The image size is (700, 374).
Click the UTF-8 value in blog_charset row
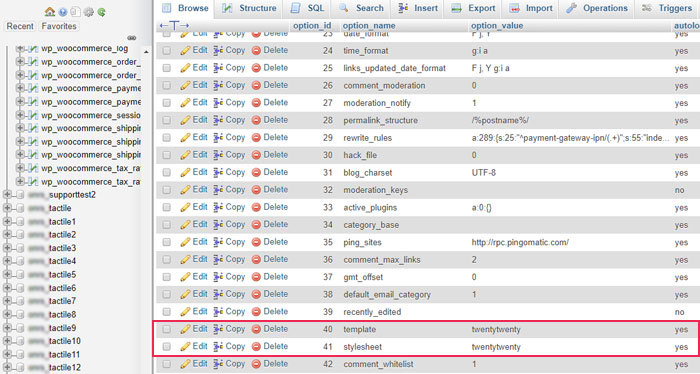pyautogui.click(x=483, y=172)
